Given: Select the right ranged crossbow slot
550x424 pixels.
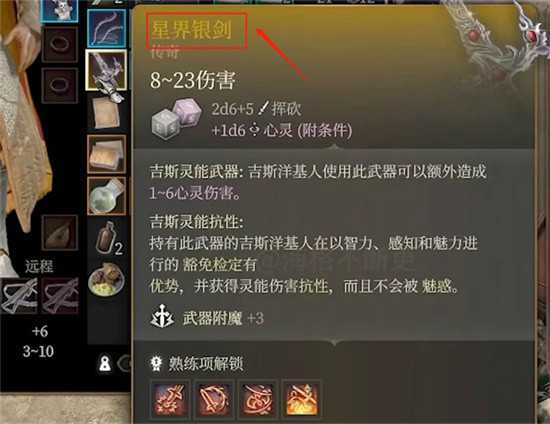Looking at the screenshot, I should point(60,295).
